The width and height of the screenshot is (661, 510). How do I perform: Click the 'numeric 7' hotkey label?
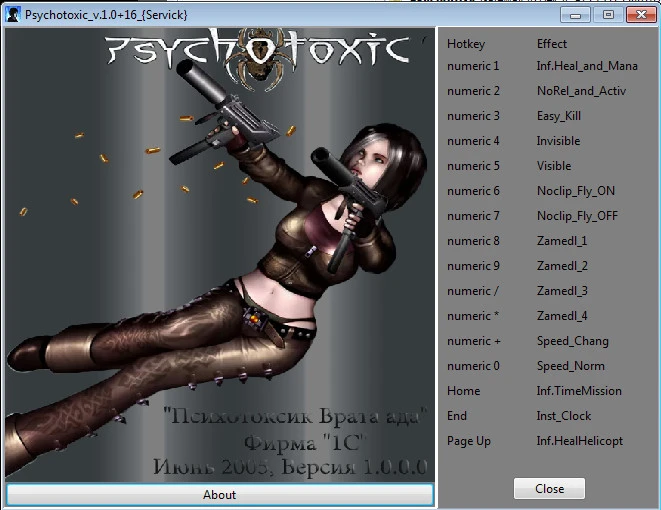pos(473,216)
